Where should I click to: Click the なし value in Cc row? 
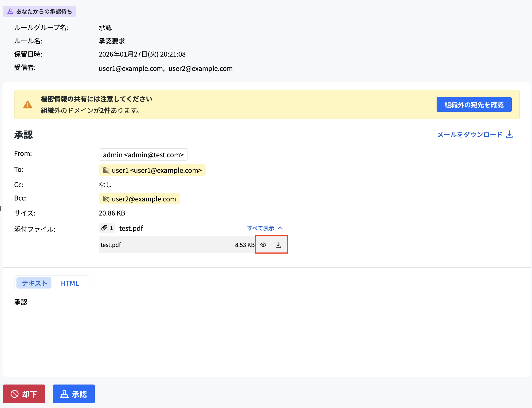point(105,185)
